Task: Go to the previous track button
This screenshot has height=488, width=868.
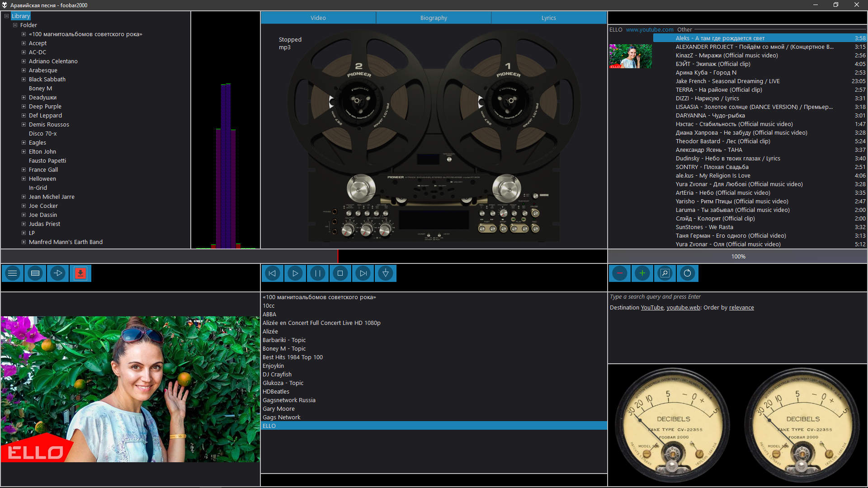Action: coord(272,273)
